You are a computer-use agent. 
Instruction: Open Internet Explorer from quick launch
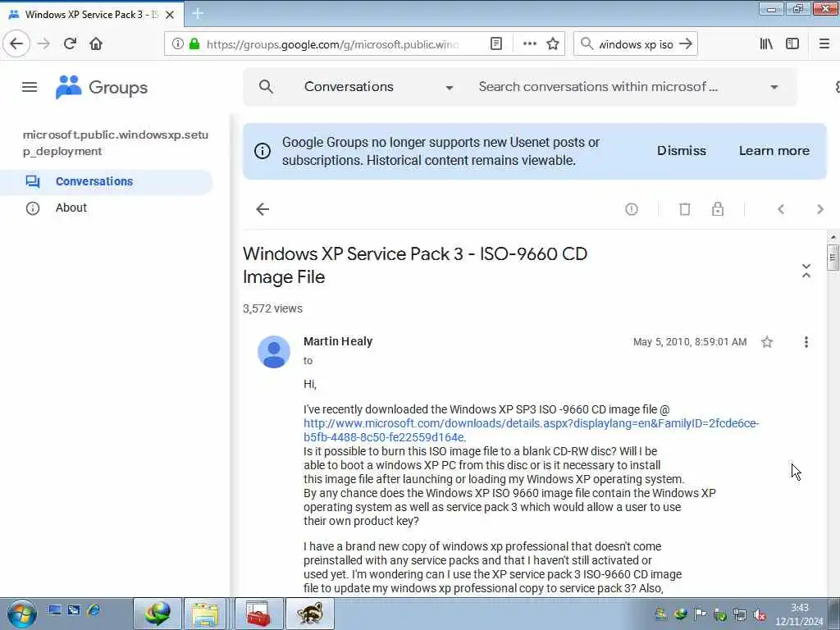pos(94,609)
